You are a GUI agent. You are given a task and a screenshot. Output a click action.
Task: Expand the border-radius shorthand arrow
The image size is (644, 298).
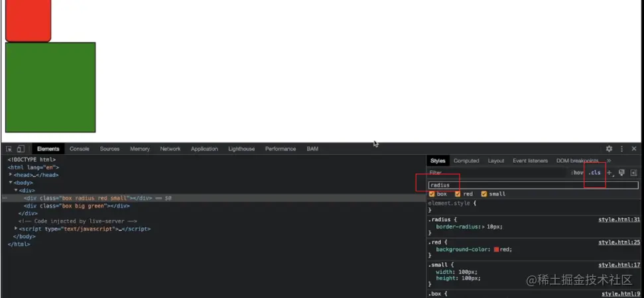pyautogui.click(x=483, y=226)
